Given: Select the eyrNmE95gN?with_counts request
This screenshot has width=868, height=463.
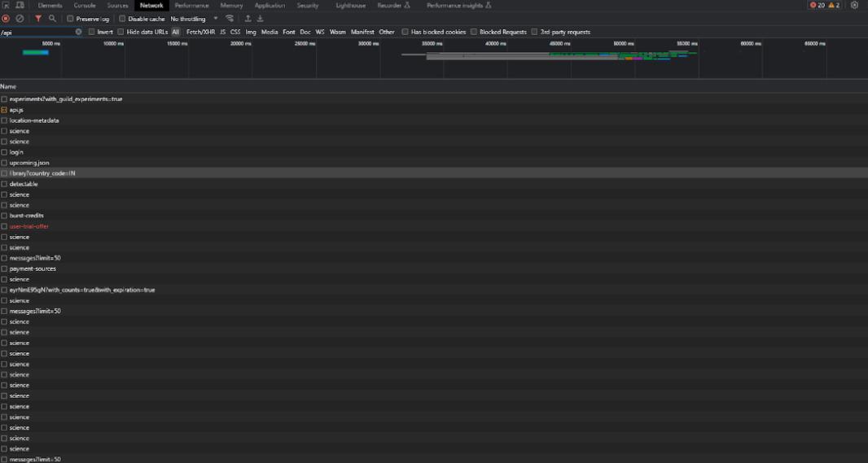Looking at the screenshot, I should pyautogui.click(x=434, y=290).
